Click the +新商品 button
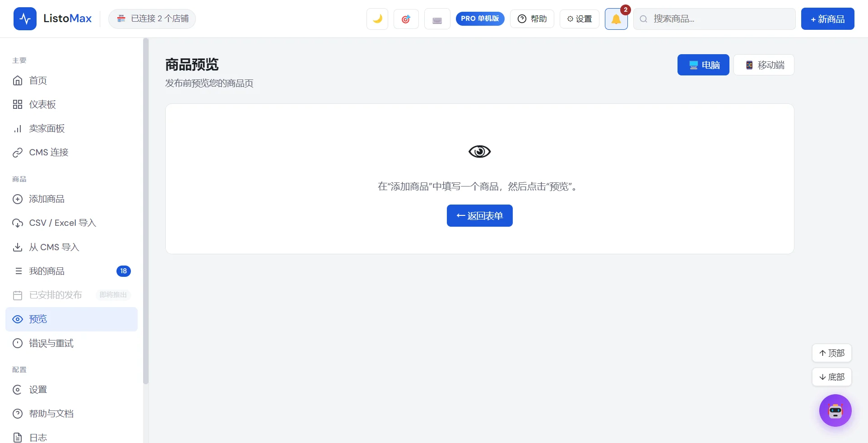Screen dimensions: 868x443 coord(827,19)
